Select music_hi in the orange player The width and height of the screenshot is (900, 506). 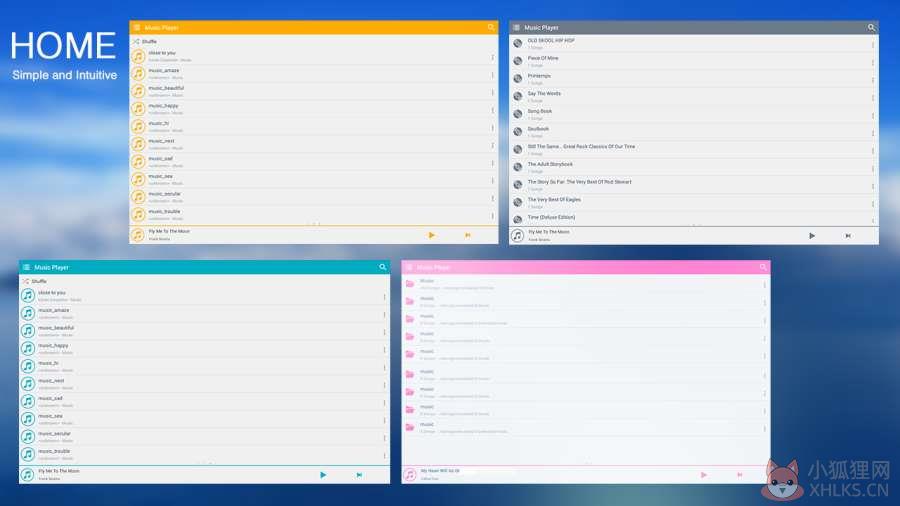tap(313, 127)
